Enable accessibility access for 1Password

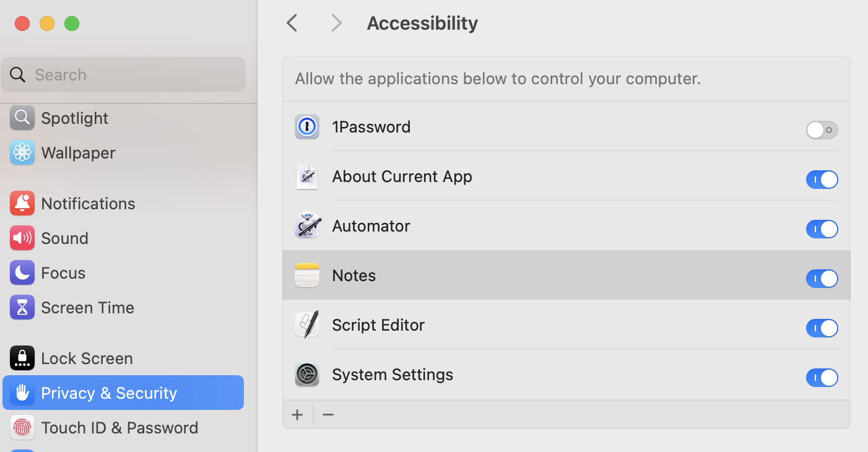click(822, 130)
